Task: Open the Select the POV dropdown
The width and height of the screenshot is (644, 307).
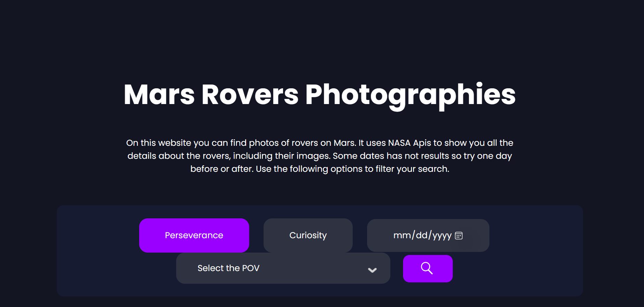Action: click(283, 268)
